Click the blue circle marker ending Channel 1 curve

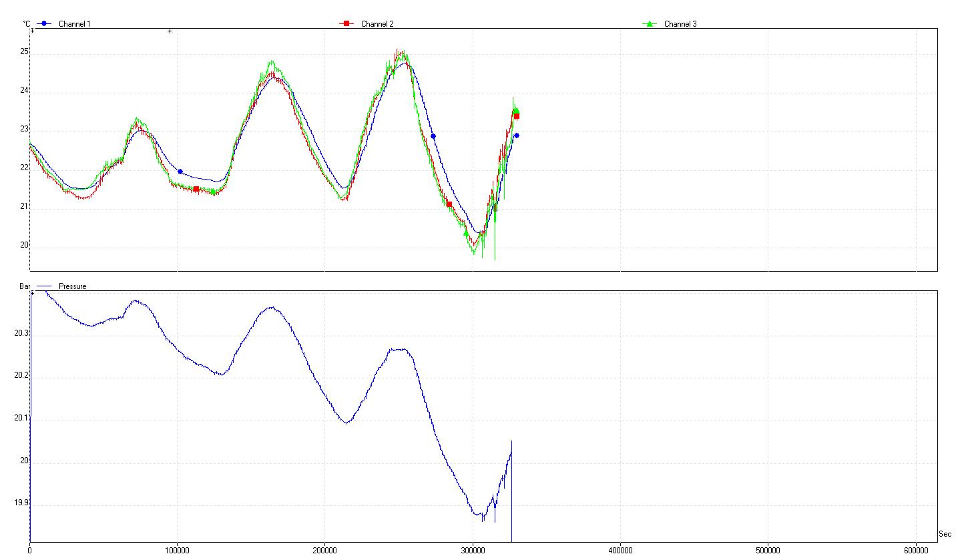[x=516, y=135]
